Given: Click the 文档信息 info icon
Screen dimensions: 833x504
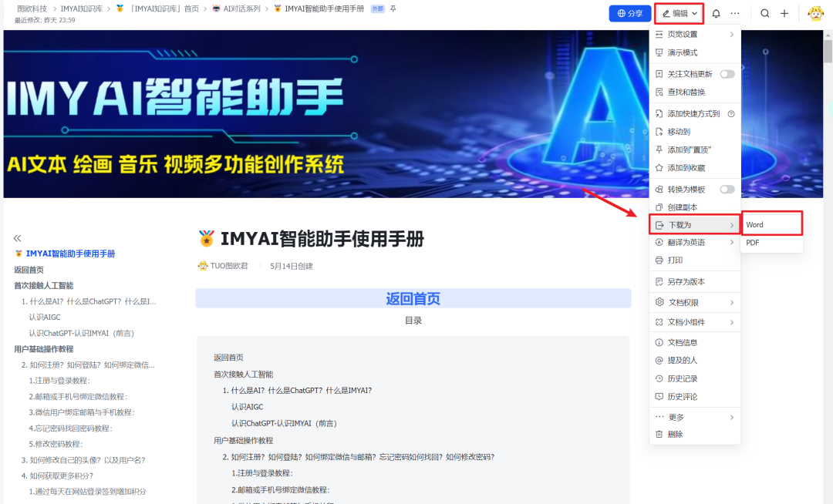Looking at the screenshot, I should (659, 342).
